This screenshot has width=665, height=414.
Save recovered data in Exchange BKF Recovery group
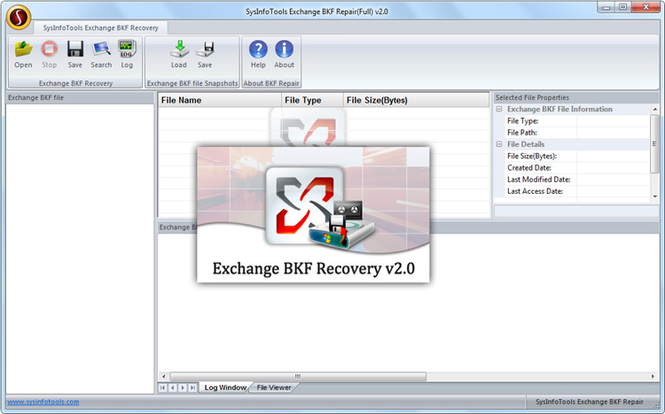point(75,54)
